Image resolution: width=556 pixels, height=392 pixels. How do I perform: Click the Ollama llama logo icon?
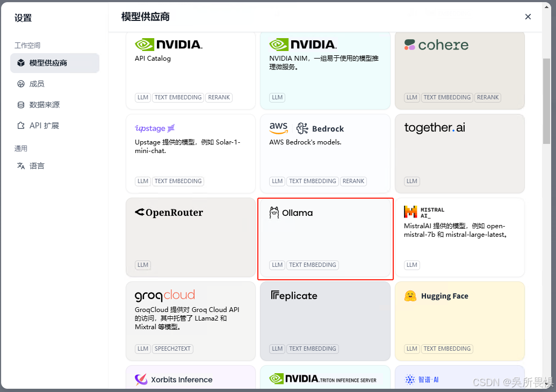[274, 213]
